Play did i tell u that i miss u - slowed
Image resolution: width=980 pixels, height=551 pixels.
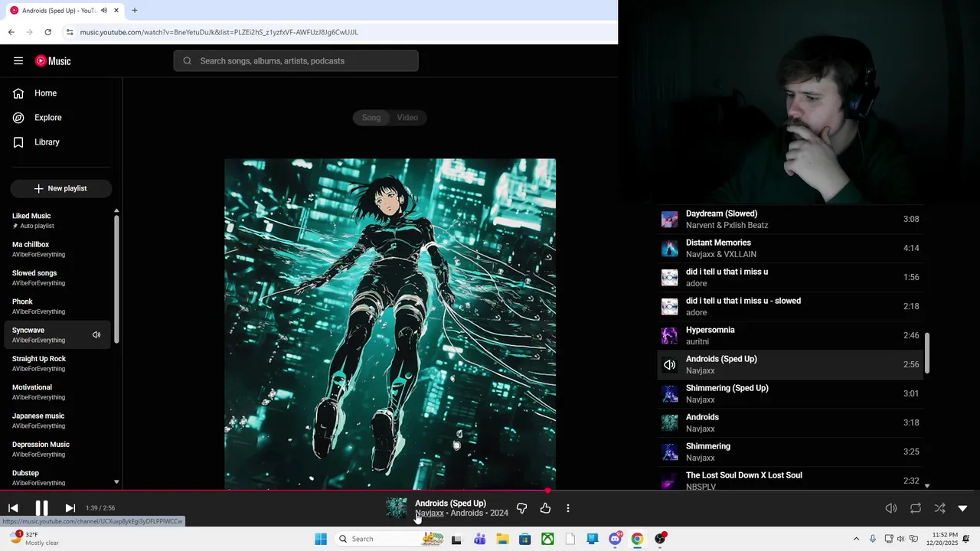pyautogui.click(x=790, y=307)
